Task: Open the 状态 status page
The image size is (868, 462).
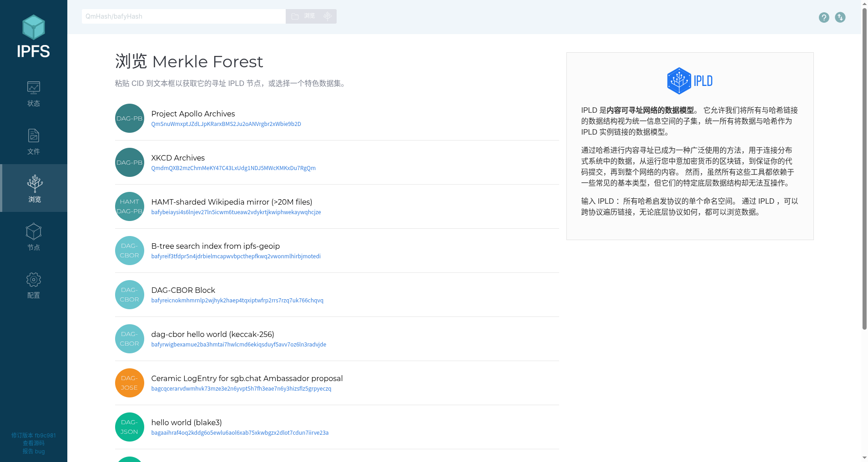Action: (x=34, y=94)
